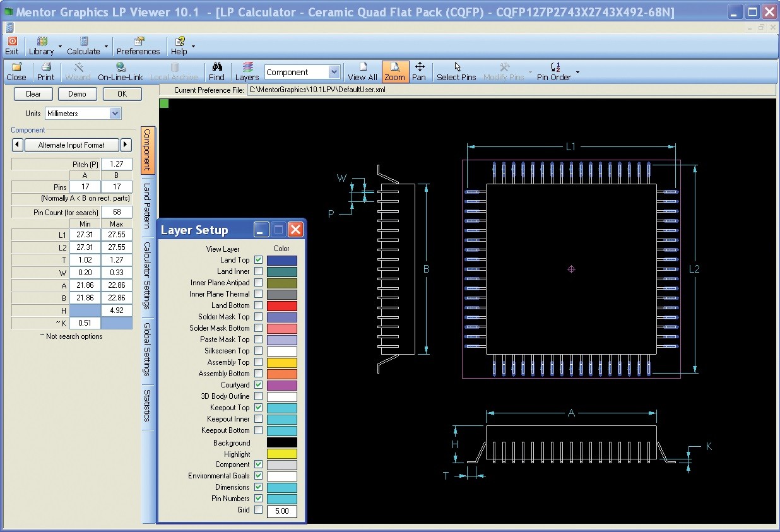This screenshot has width=780, height=532.
Task: Click the H max 4.92 field
Action: 117,310
